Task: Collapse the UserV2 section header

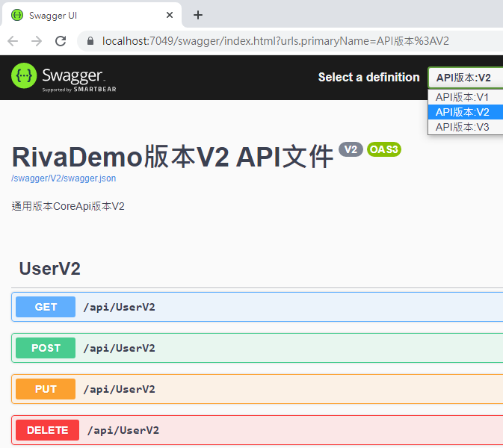Action: click(50, 269)
